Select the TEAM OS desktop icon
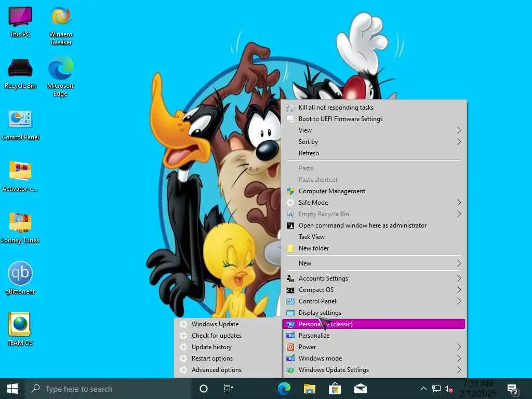 20,329
